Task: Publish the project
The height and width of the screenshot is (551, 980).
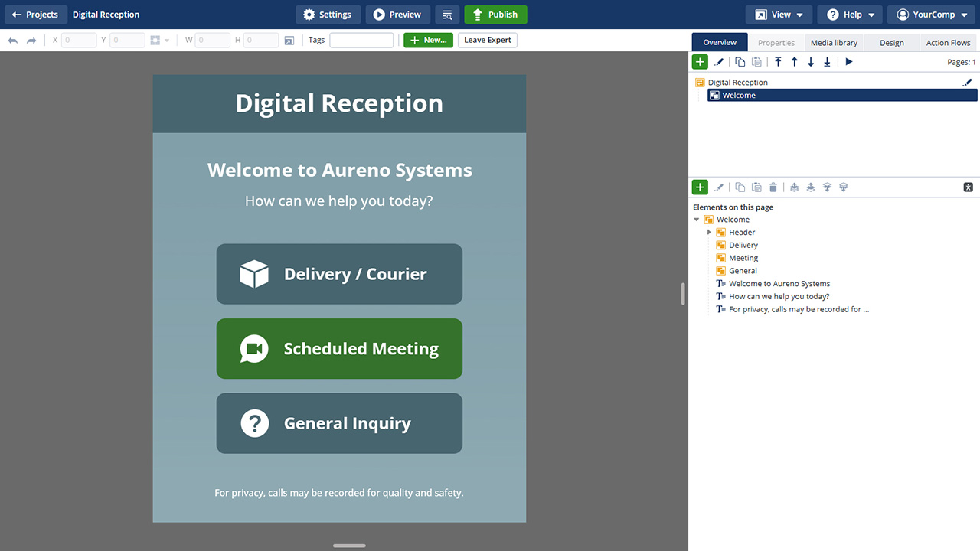Action: point(495,14)
